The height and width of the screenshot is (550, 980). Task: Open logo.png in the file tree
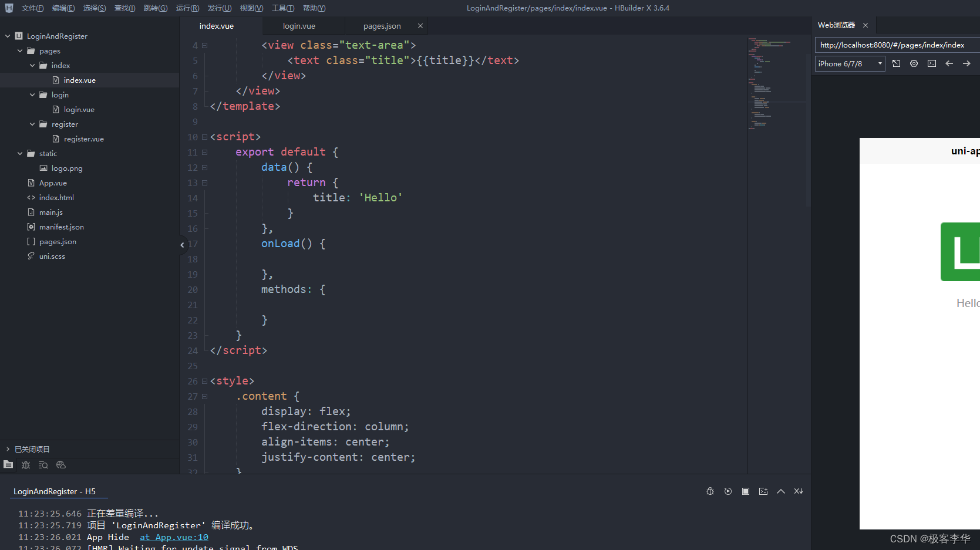66,168
